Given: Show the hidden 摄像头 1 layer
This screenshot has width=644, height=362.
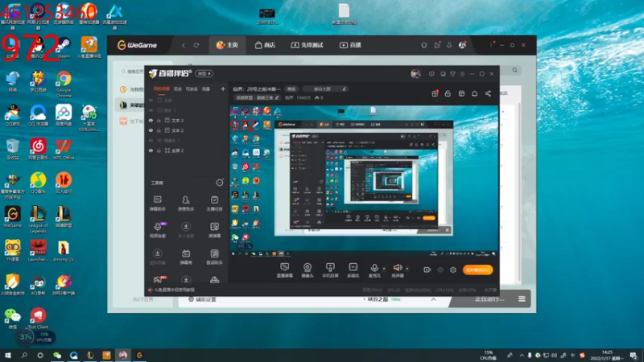Looking at the screenshot, I should pos(151,140).
